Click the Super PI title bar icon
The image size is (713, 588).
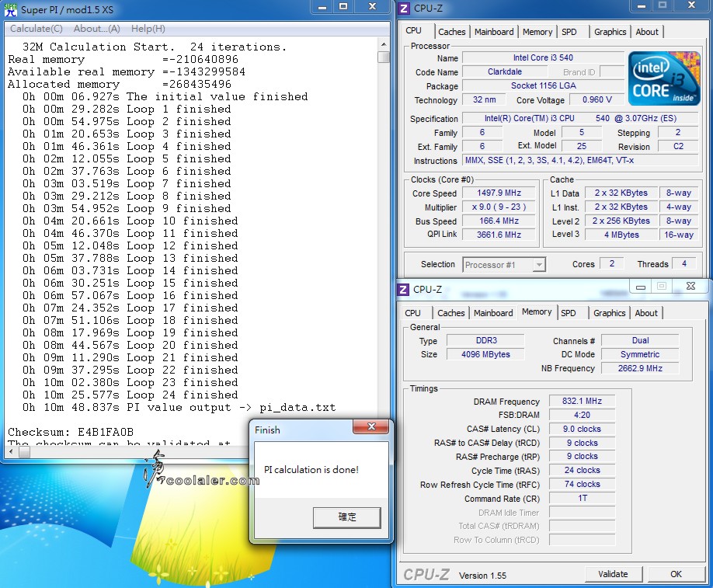tap(10, 9)
